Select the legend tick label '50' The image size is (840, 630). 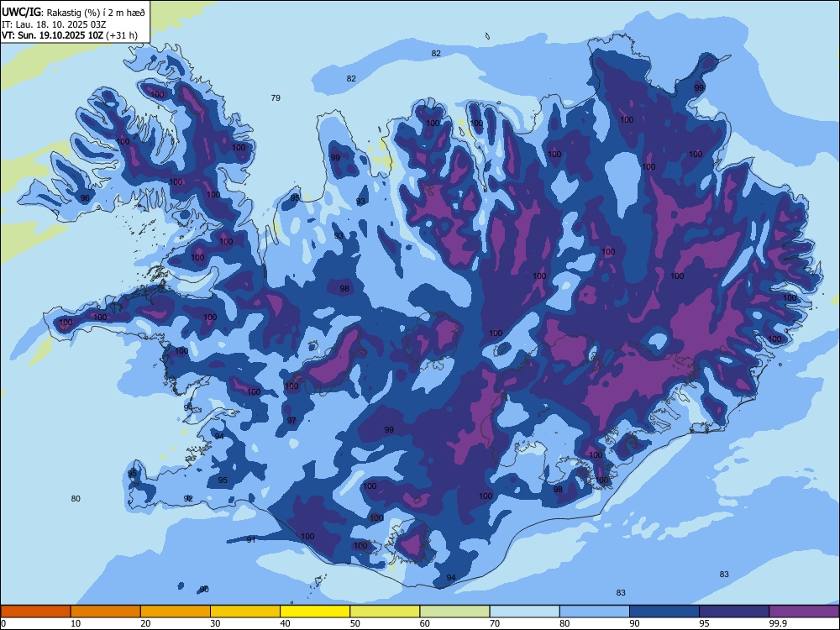(x=354, y=623)
